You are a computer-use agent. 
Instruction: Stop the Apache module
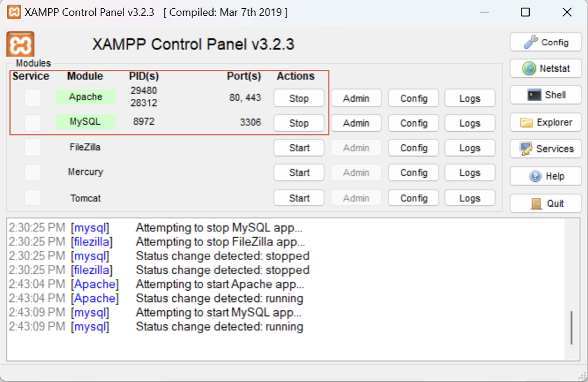(298, 98)
